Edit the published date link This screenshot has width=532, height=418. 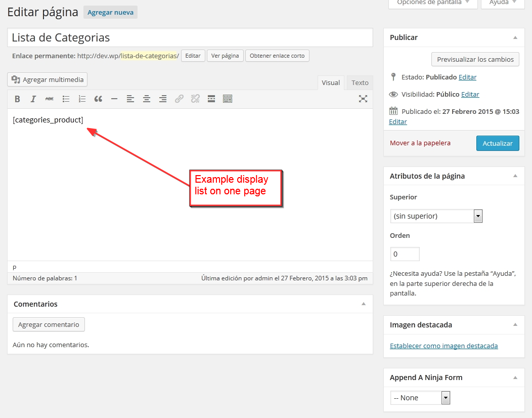(398, 121)
